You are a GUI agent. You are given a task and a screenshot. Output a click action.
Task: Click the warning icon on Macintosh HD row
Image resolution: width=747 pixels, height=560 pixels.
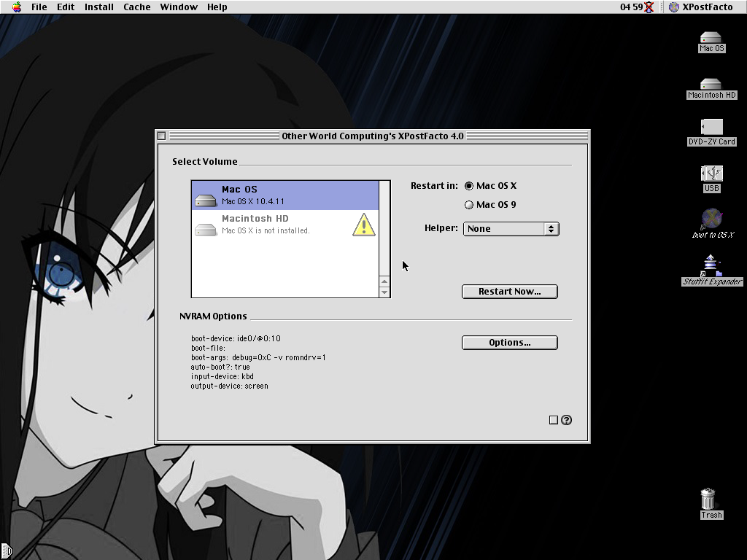pos(364,225)
